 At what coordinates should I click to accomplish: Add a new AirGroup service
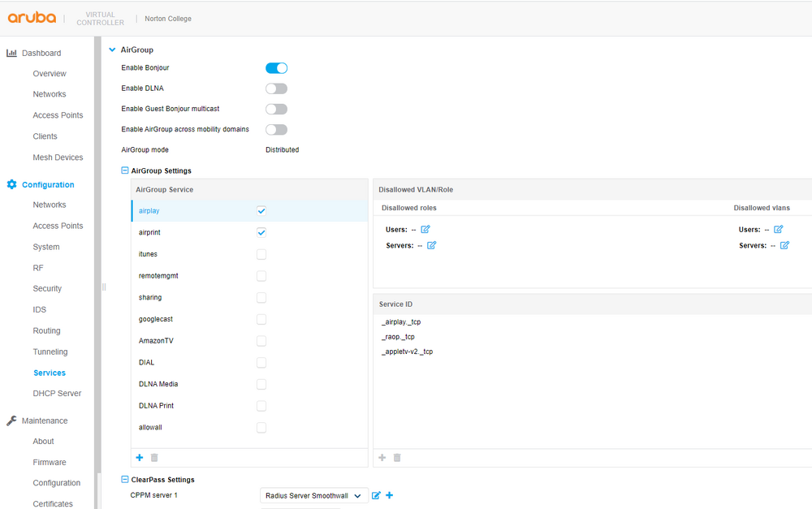(140, 457)
